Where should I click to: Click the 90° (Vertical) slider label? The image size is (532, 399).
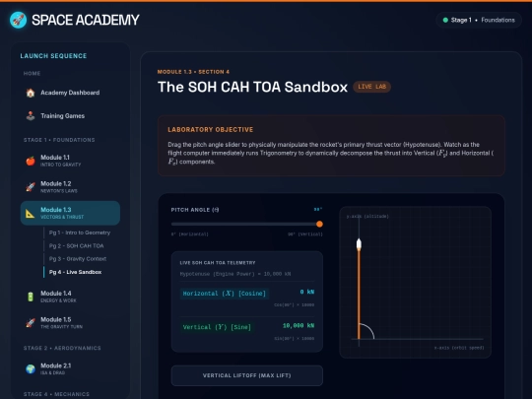pos(305,234)
